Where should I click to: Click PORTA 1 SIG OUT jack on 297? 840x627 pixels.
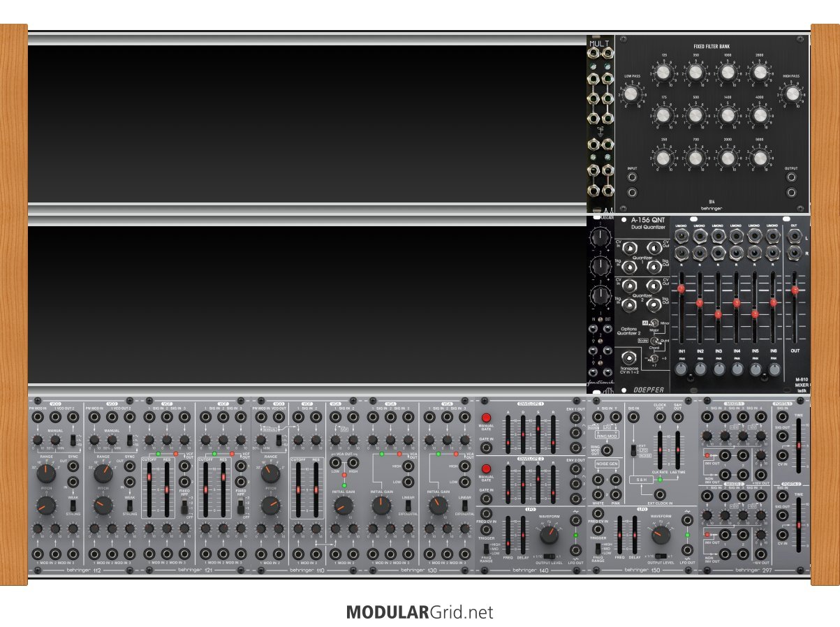coord(782,438)
